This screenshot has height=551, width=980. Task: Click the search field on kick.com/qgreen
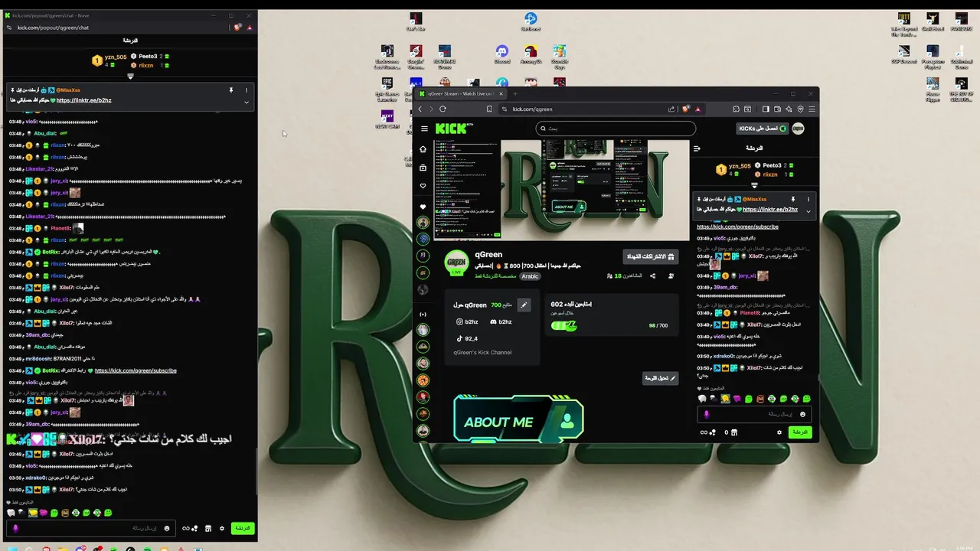tap(616, 129)
